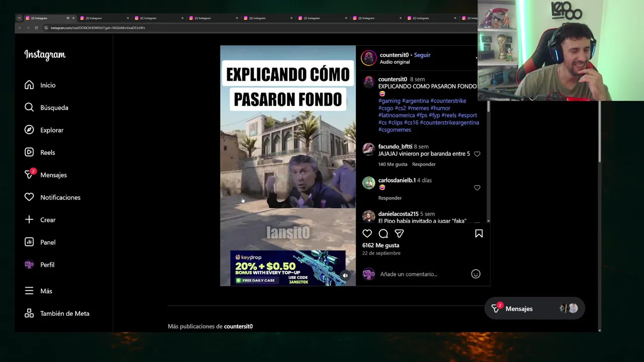Open the browser tab search dropdown

point(19,18)
